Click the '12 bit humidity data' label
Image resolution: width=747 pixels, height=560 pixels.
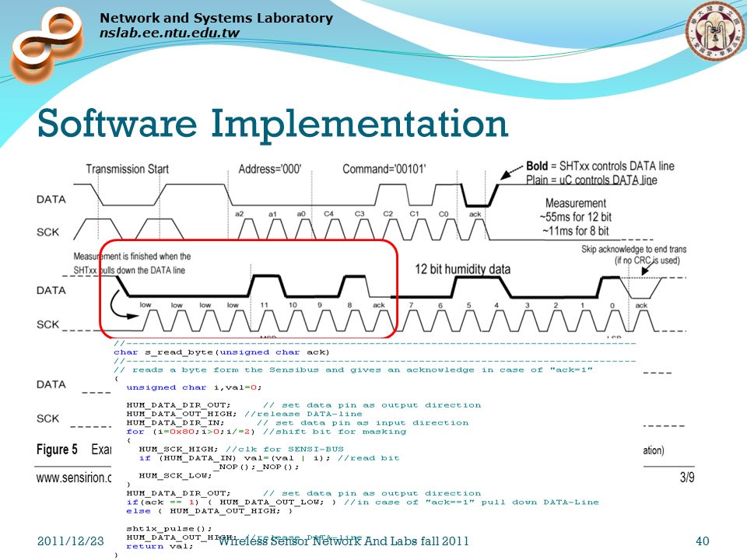click(x=462, y=269)
